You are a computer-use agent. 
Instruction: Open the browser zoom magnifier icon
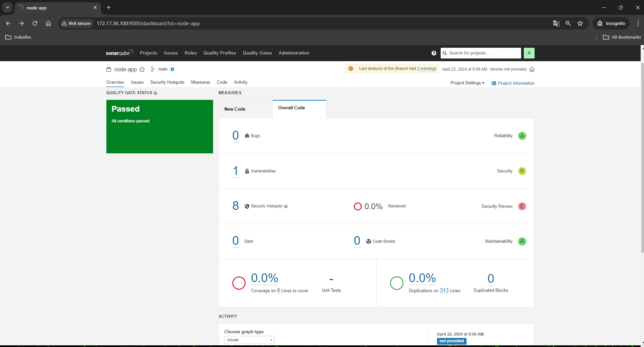(x=568, y=23)
